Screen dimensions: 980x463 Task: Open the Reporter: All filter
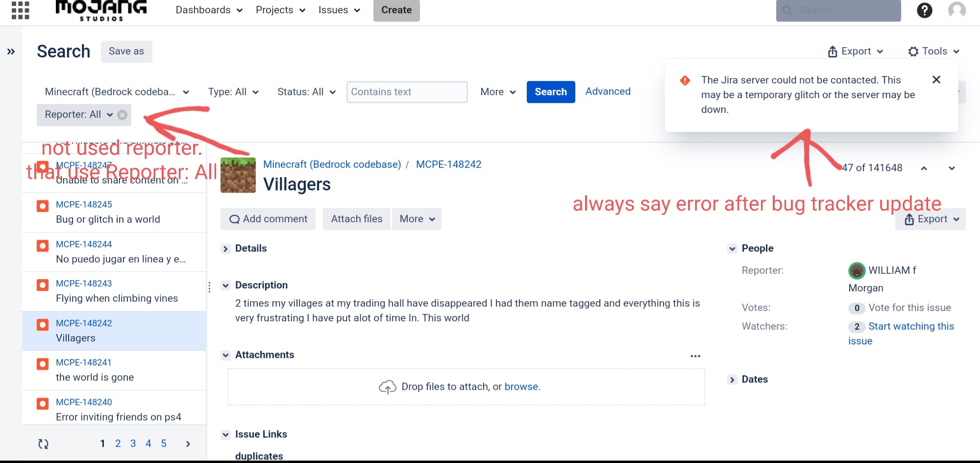78,115
